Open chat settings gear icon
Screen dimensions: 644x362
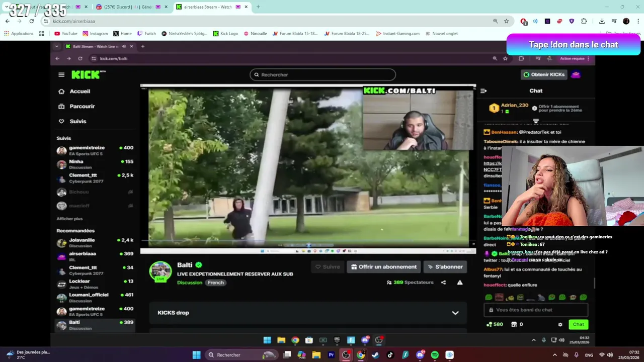coord(560,325)
